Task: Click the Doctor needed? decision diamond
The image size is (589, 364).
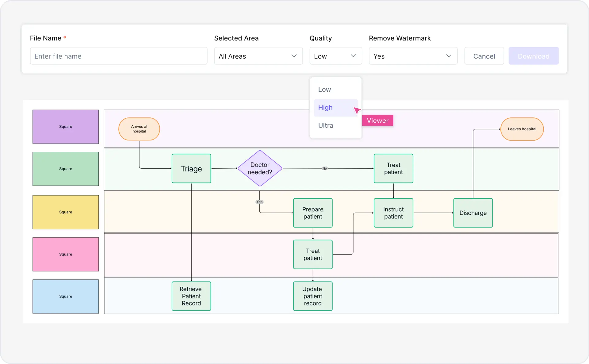Action: [259, 168]
